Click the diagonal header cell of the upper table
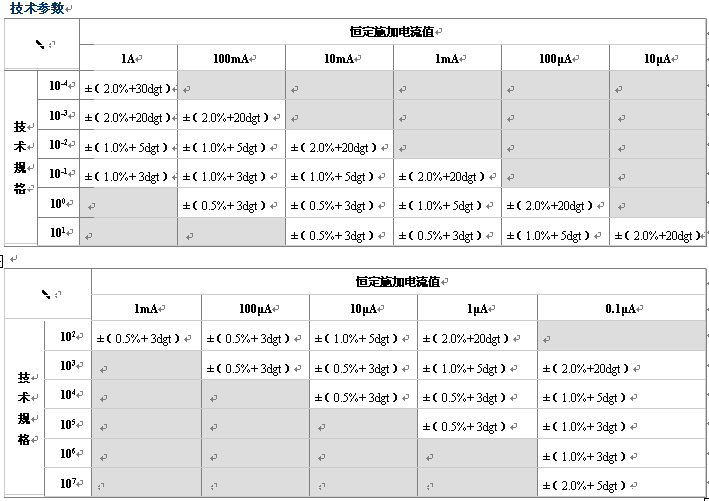 (41, 45)
